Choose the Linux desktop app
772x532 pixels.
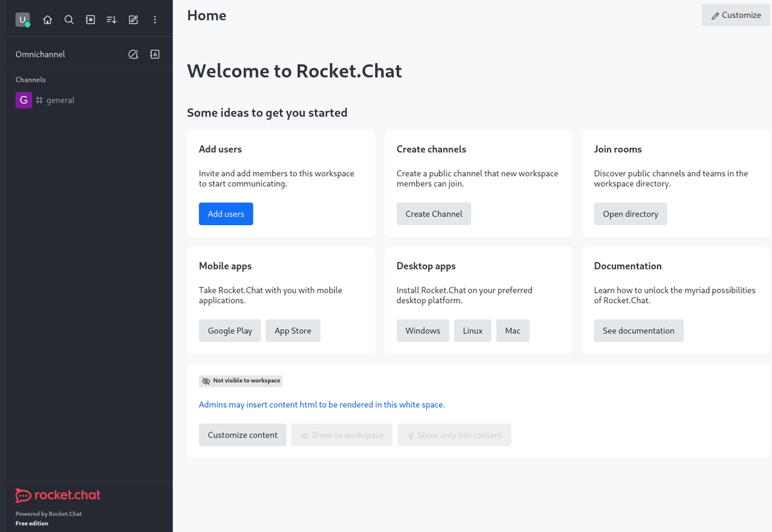[472, 331]
